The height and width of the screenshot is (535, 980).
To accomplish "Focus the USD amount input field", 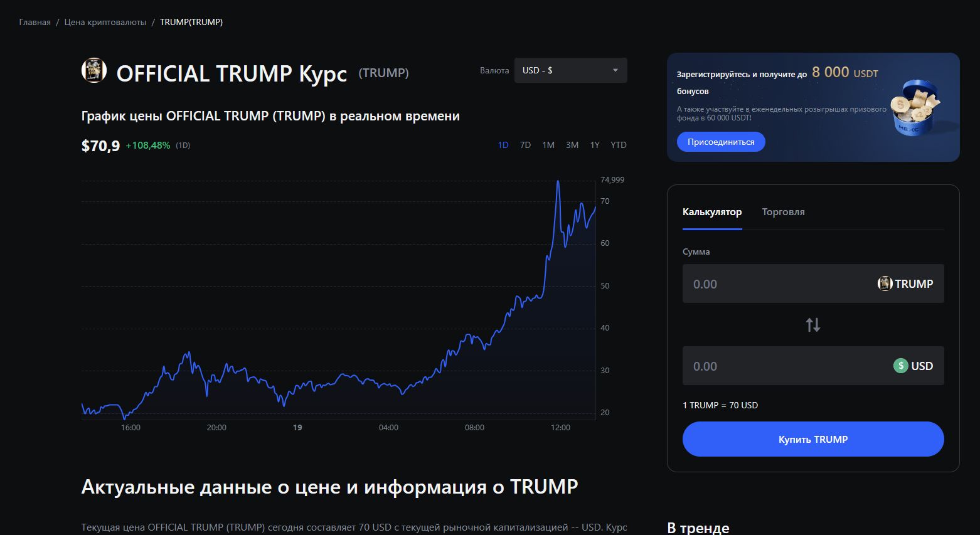I will click(813, 366).
